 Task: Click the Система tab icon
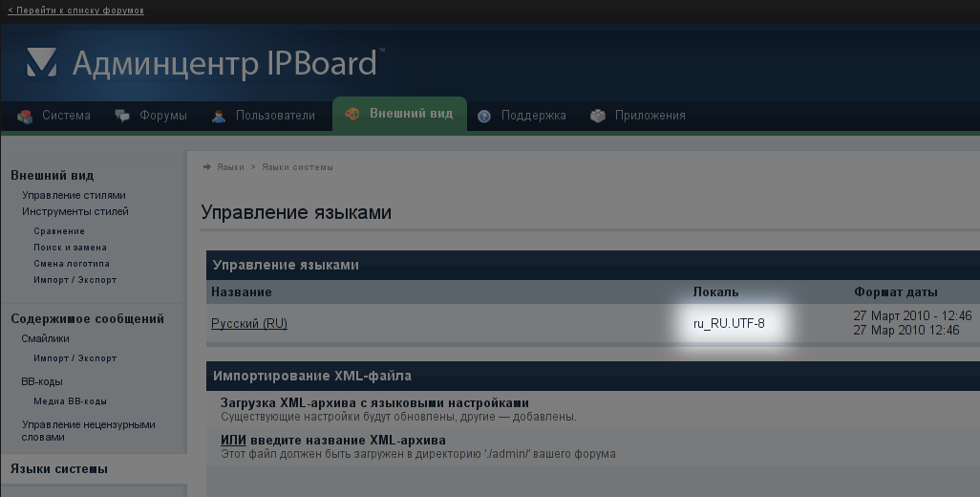click(25, 116)
